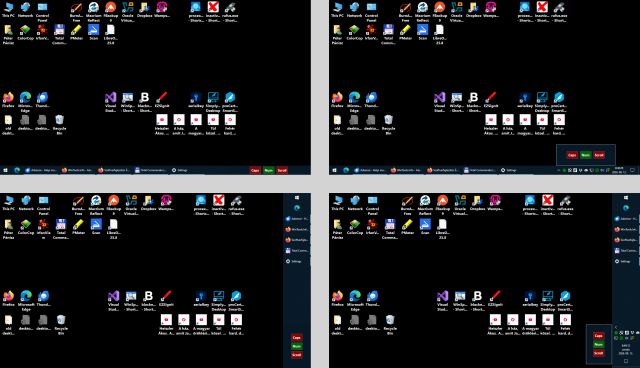Screen dimensions: 640x368
Task: Open serialkey shortcut on top-right desktop
Action: click(x=525, y=100)
